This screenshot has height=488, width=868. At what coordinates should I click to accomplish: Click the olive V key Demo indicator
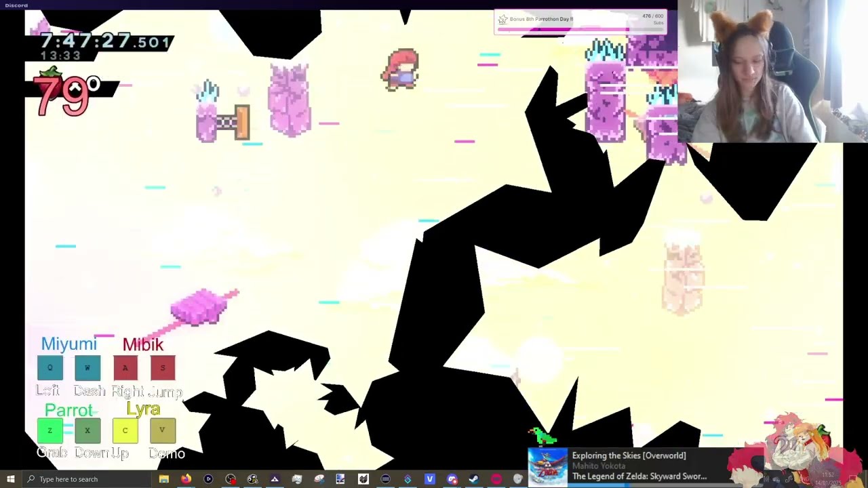162,430
